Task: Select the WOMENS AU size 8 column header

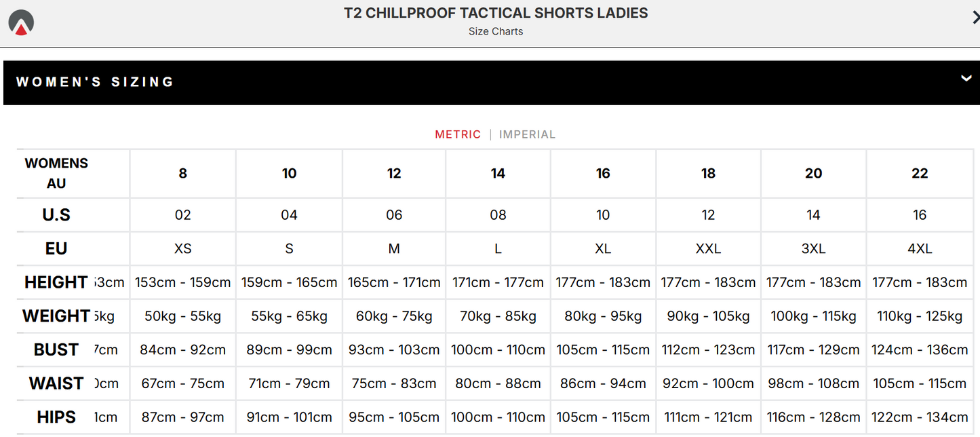Action: (x=182, y=173)
